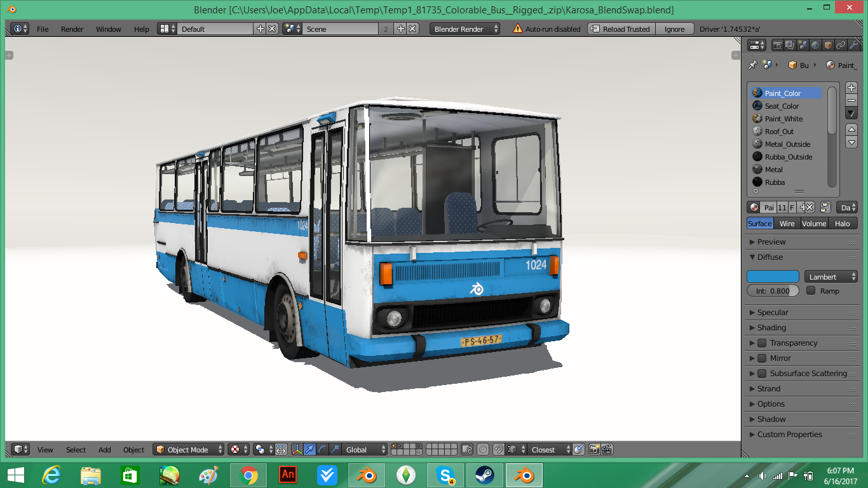
Task: Toggle lock camera to layers icon
Action: 468,449
